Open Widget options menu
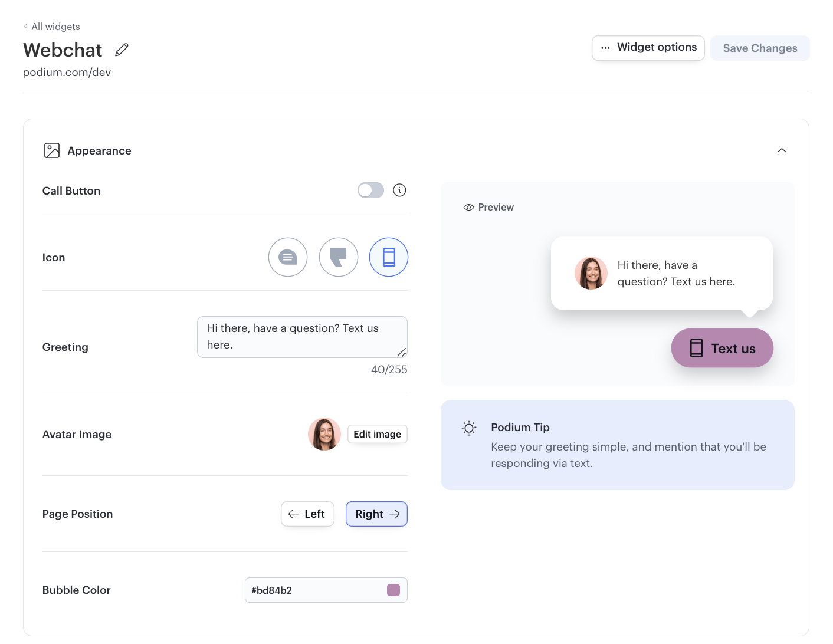The width and height of the screenshot is (833, 644). (x=648, y=48)
